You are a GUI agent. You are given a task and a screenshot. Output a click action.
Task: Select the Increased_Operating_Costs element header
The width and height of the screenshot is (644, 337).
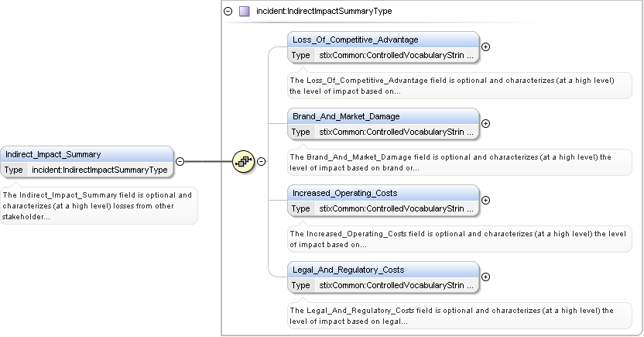click(x=383, y=193)
